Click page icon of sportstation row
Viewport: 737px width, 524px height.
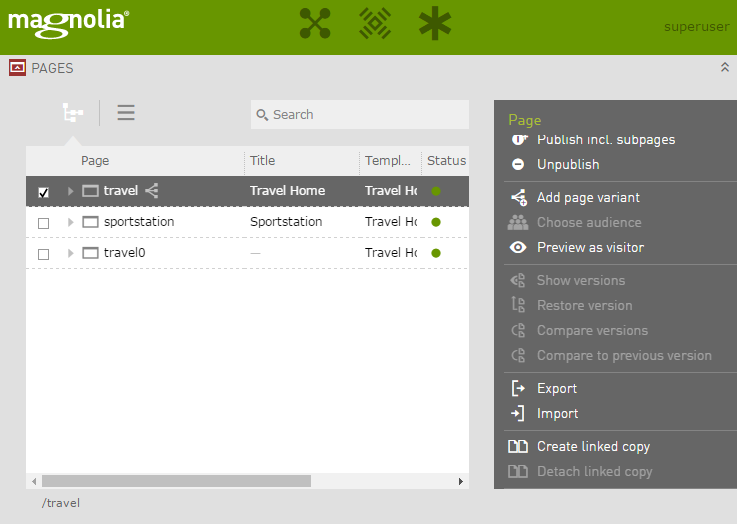(90, 222)
